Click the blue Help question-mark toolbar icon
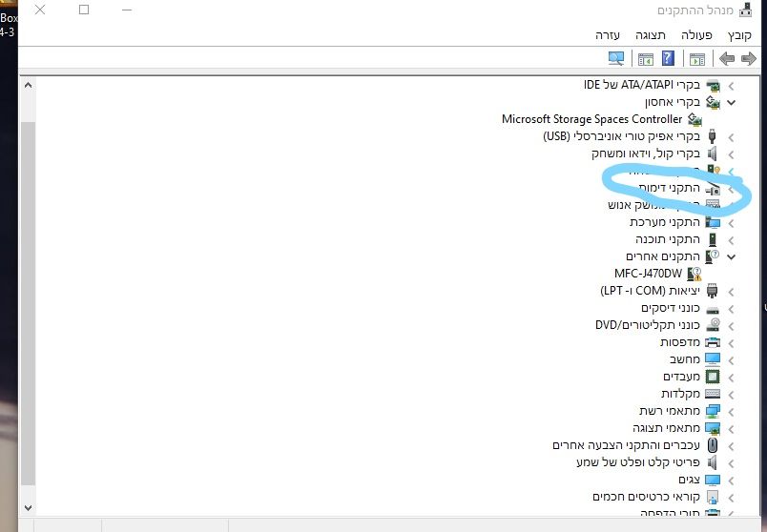The height and width of the screenshot is (532, 767). click(x=668, y=58)
